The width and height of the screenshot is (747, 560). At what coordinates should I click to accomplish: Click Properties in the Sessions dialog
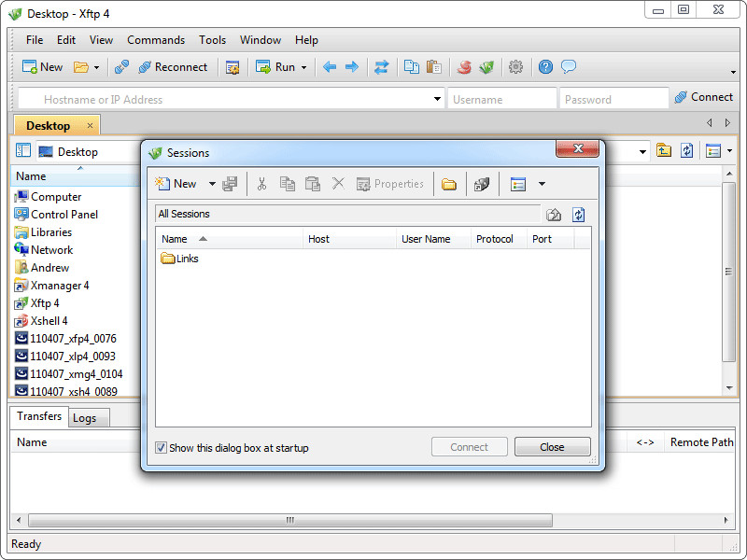[x=389, y=184]
